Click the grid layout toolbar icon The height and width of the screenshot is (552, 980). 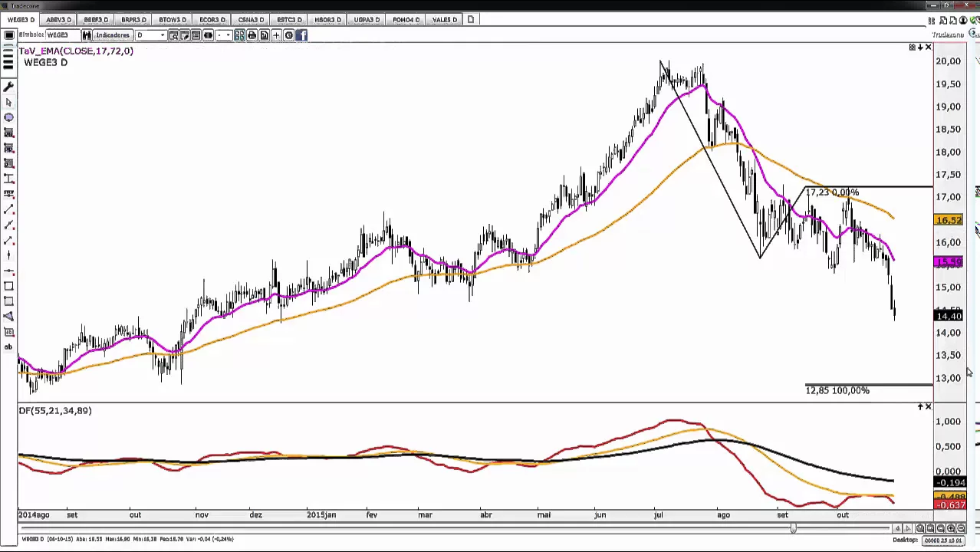(240, 35)
